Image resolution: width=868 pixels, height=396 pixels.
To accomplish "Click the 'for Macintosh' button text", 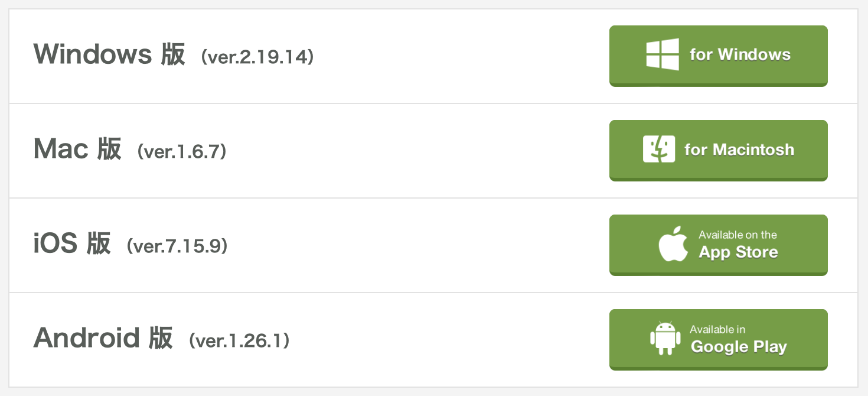I will tap(739, 150).
